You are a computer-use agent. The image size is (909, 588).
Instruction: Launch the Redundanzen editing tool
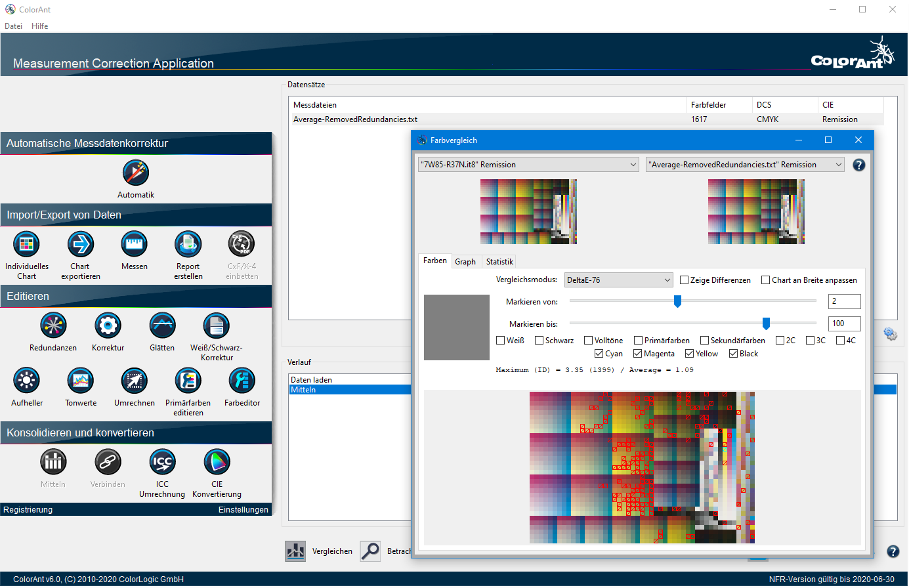tap(53, 326)
